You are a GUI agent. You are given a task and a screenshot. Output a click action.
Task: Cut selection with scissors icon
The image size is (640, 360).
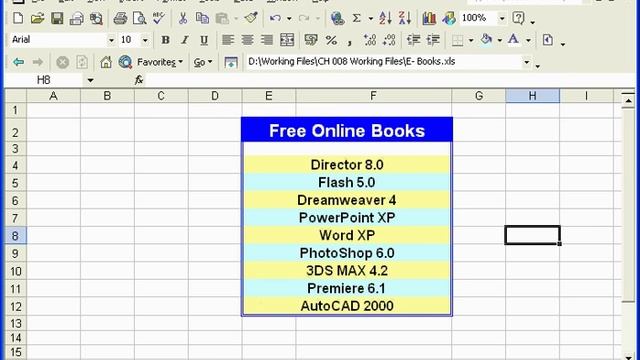point(182,18)
